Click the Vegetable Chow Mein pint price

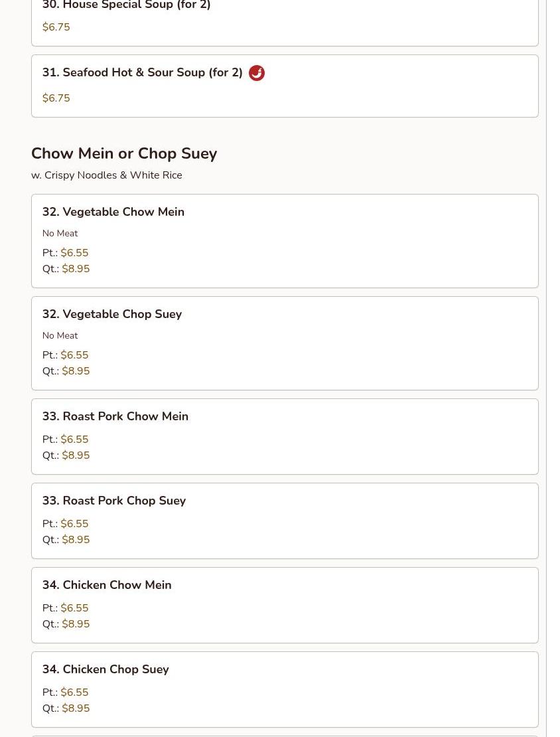tap(74, 253)
